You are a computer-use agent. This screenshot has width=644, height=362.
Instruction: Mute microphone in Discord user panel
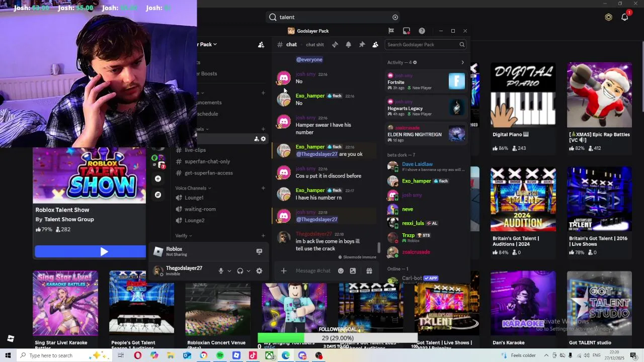[220, 271]
